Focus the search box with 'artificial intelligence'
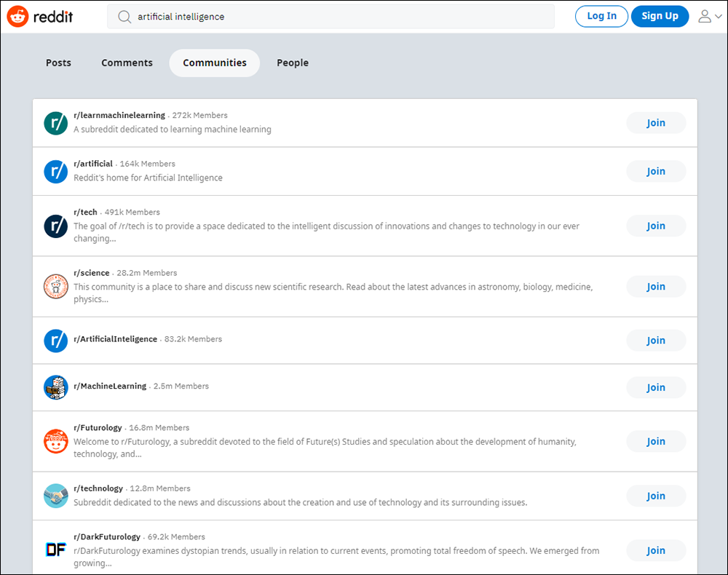728x575 pixels. click(x=331, y=17)
